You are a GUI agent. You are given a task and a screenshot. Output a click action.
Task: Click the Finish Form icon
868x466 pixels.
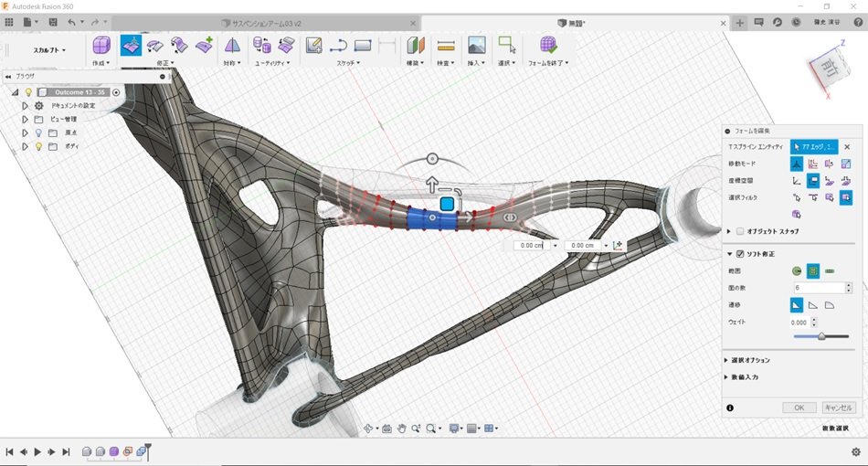point(548,45)
